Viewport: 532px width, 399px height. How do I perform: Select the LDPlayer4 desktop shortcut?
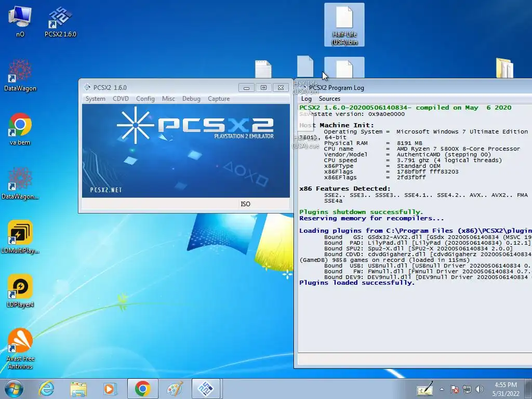pos(20,291)
